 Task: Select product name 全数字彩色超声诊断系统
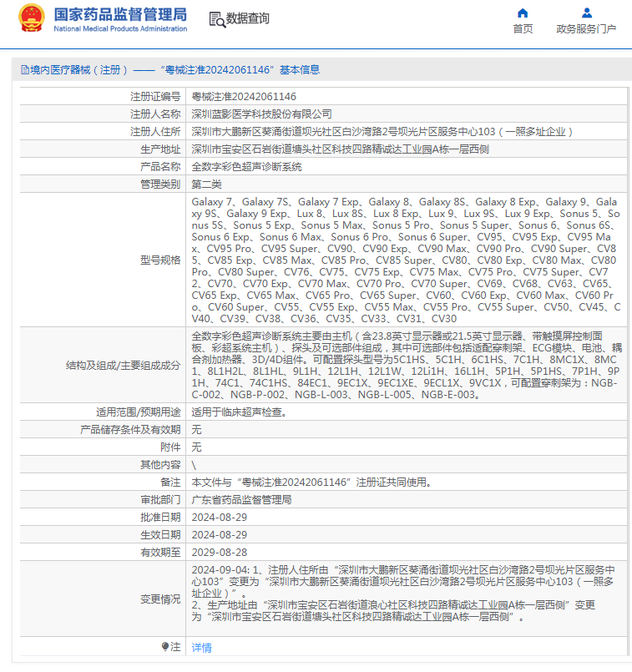[x=246, y=167]
